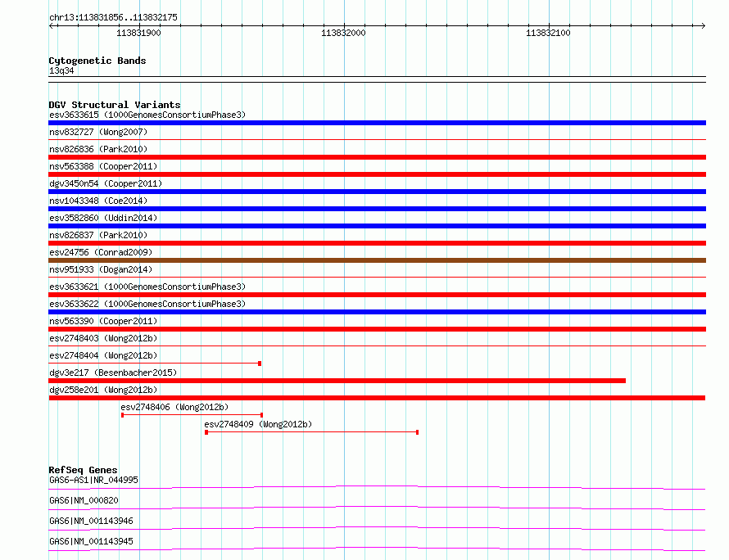Click the DGV Structural Variants track heading
This screenshot has height=560, width=729.
(115, 105)
